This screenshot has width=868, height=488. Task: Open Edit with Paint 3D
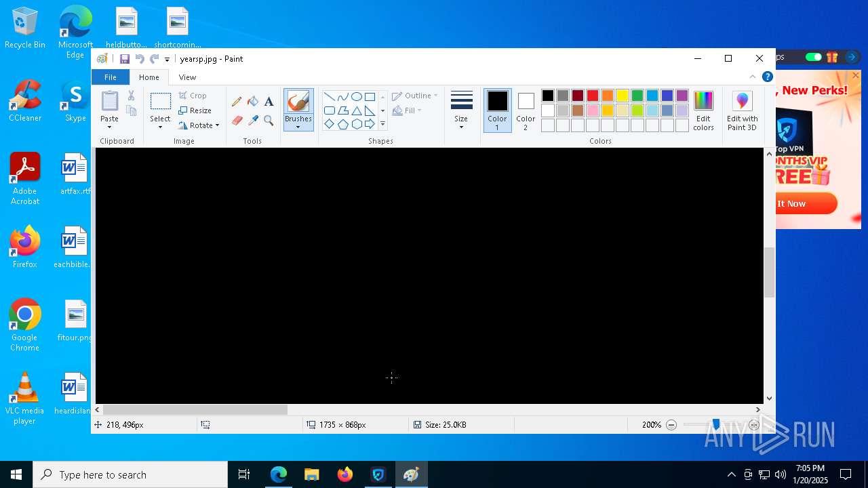(x=743, y=110)
